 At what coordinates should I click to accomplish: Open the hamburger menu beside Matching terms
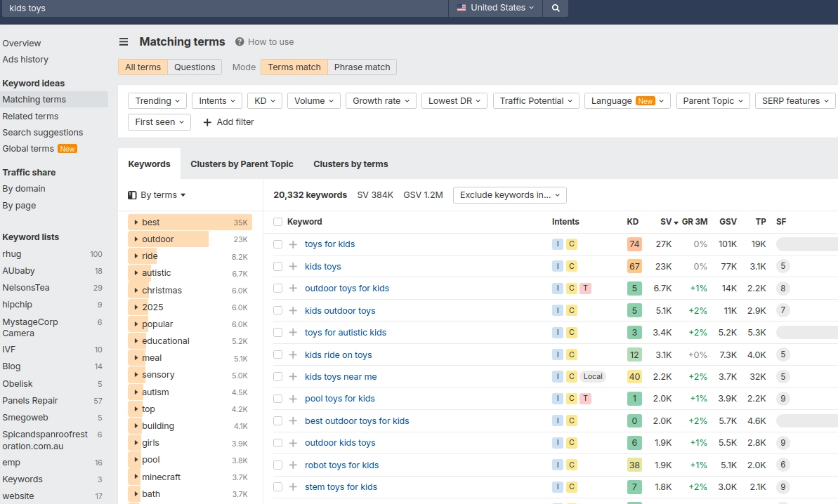124,41
